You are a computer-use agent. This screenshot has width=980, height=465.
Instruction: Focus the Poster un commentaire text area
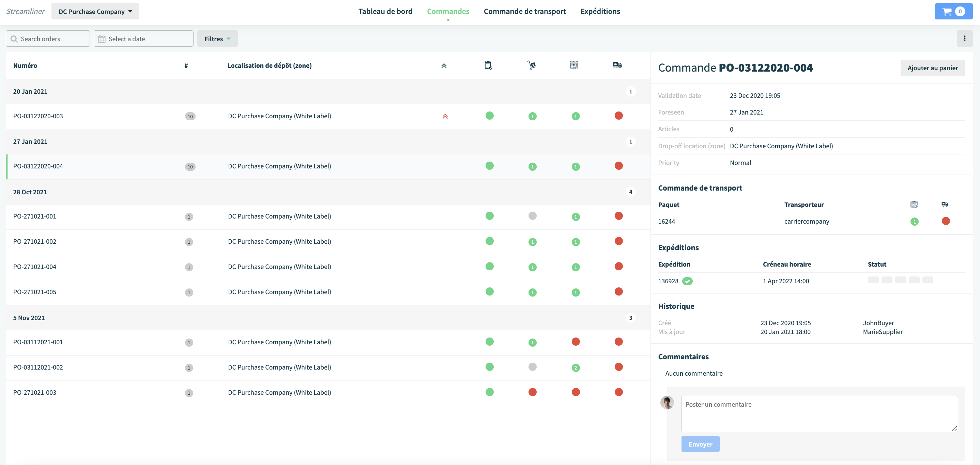[820, 414]
